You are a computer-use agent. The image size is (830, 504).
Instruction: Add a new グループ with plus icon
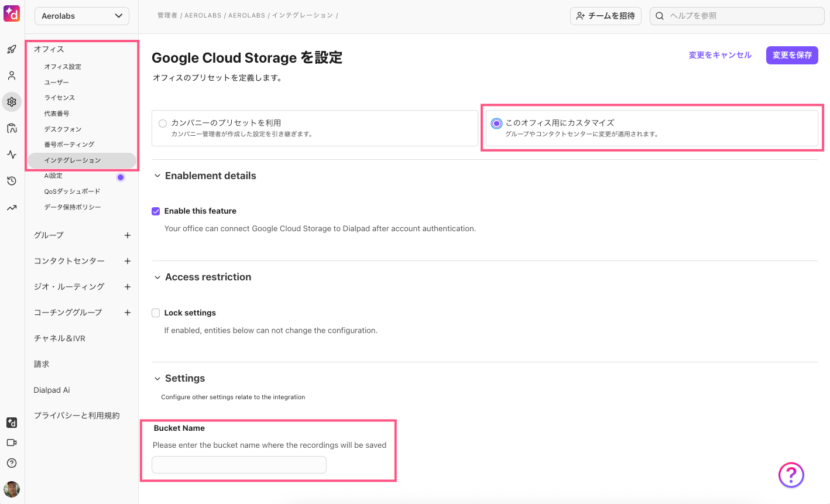click(x=128, y=235)
